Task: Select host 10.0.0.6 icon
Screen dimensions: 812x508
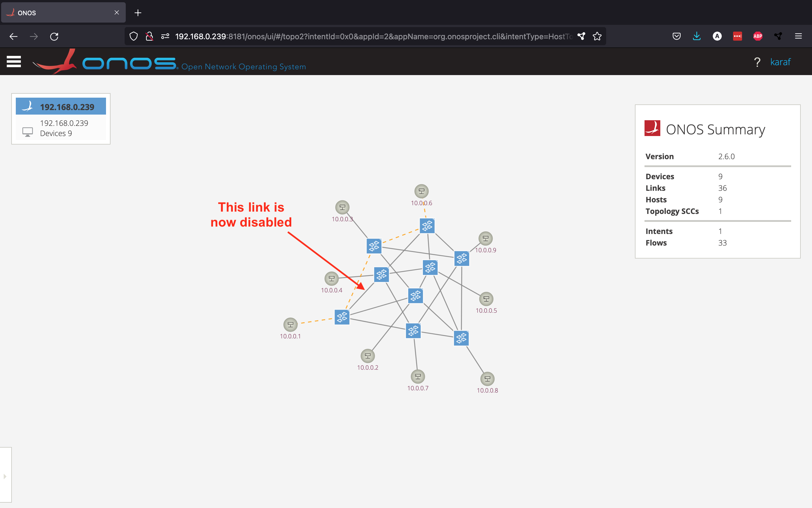Action: coord(422,191)
